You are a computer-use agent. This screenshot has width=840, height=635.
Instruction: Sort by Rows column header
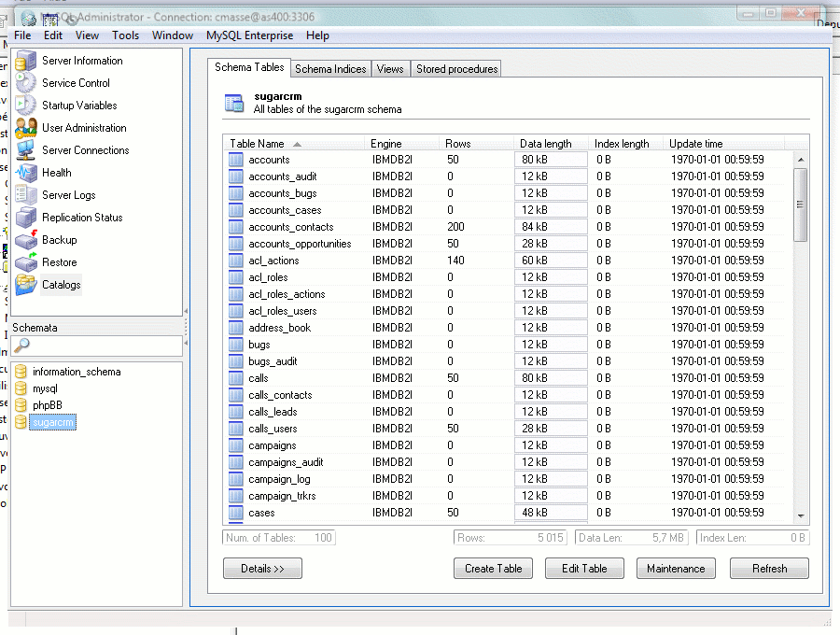tap(477, 144)
